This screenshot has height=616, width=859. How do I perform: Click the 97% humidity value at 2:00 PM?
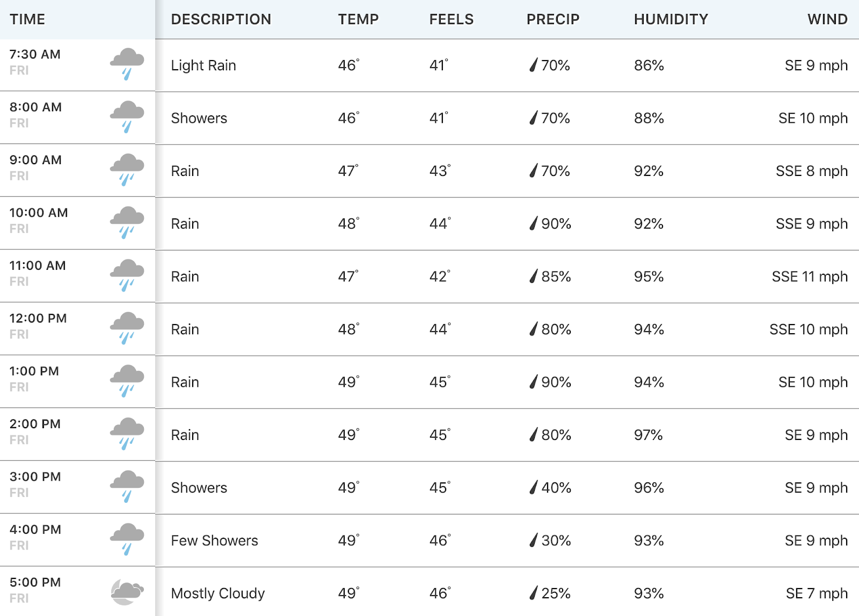[649, 435]
